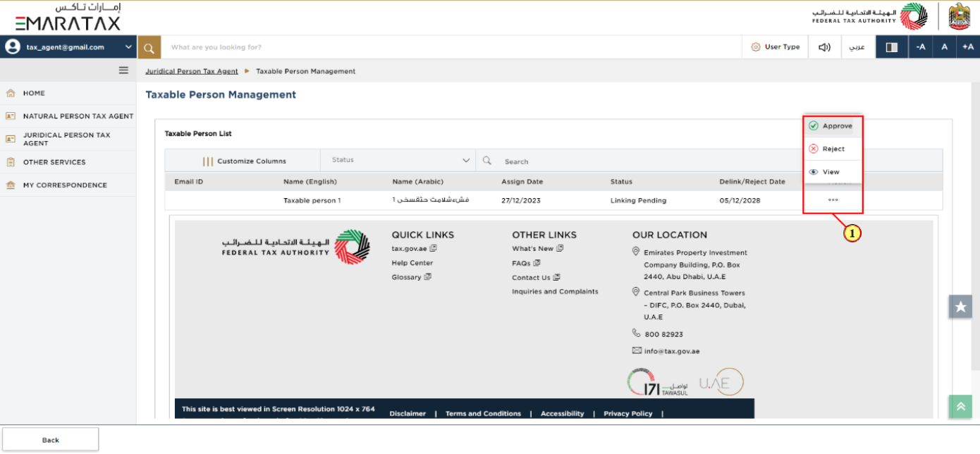Click the Home sidebar icon
Viewport: 980px width, 454px height.
pyautogui.click(x=10, y=93)
